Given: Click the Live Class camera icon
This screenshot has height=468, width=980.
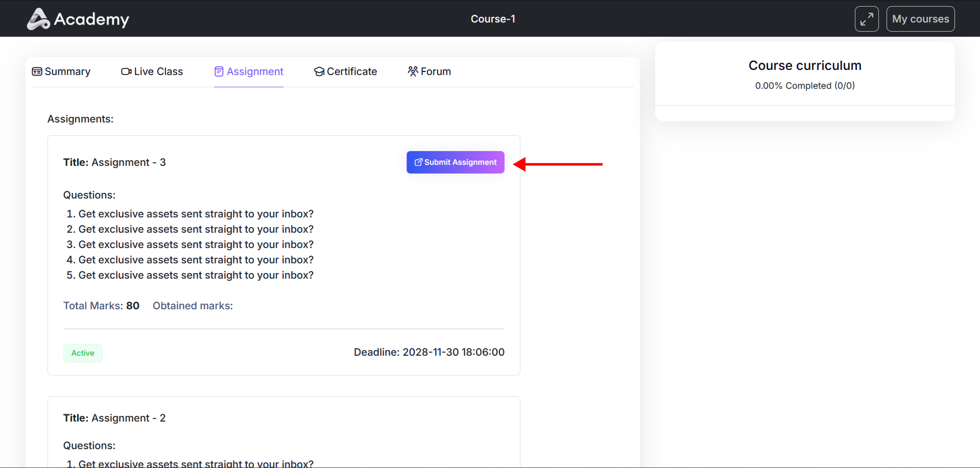Looking at the screenshot, I should pos(126,71).
